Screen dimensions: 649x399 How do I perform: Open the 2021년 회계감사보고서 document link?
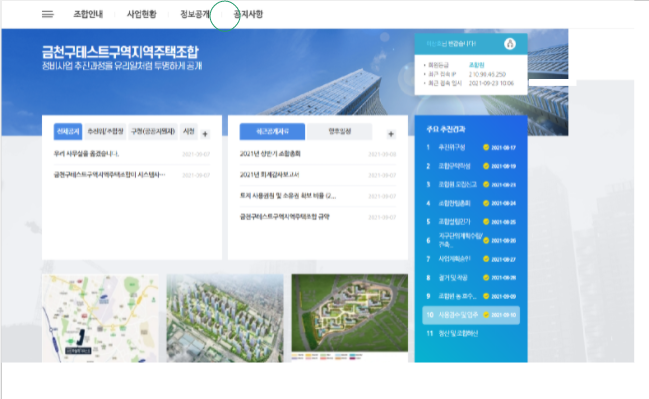269,175
